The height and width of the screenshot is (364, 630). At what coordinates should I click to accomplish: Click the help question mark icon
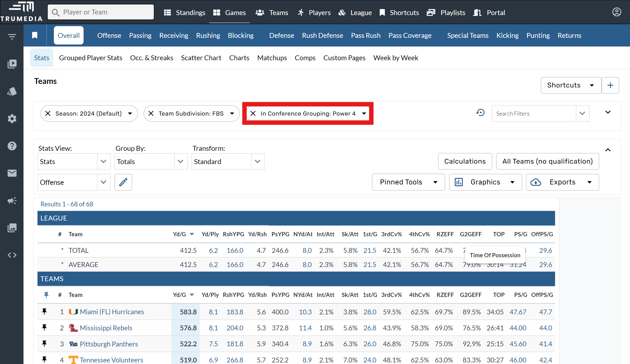12,146
